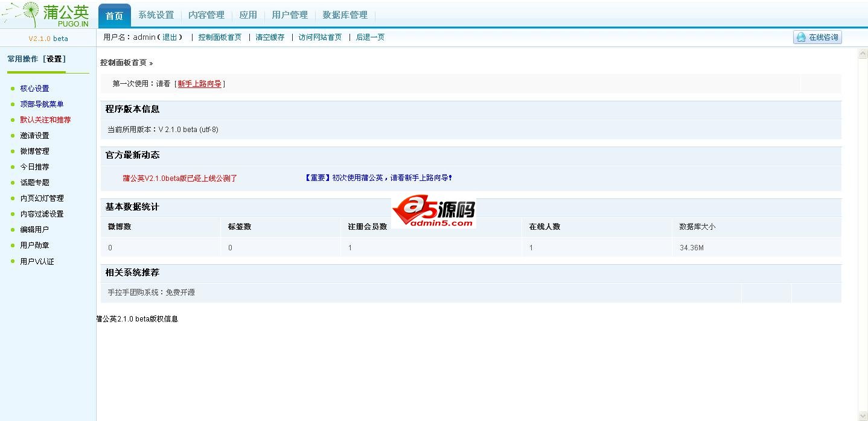This screenshot has height=421, width=868.
Task: Go to 微博管理 in the sidebar
Action: click(34, 151)
